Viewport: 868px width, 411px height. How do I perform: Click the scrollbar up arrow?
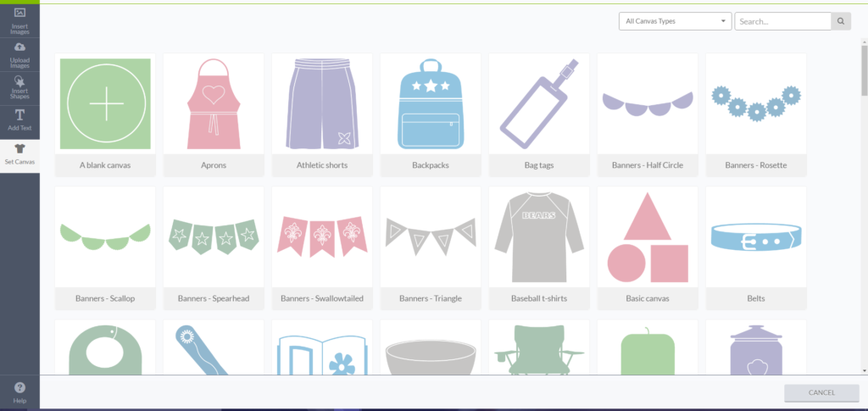pyautogui.click(x=864, y=42)
